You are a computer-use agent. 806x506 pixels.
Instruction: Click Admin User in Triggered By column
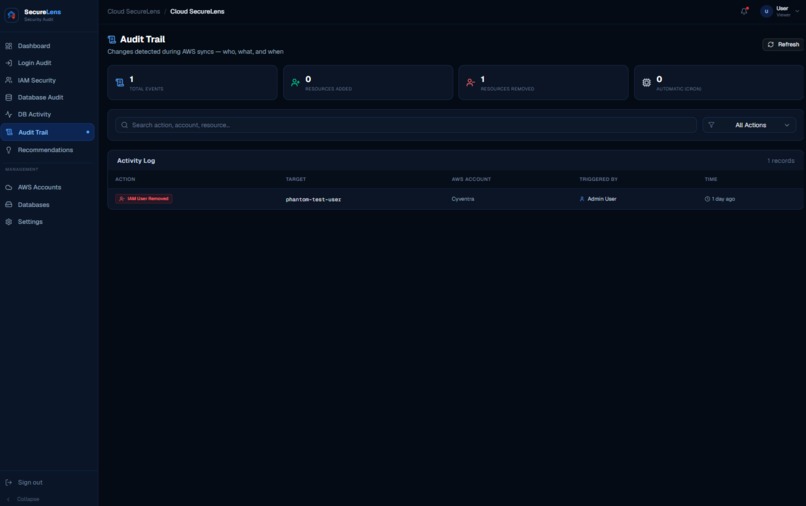(601, 199)
